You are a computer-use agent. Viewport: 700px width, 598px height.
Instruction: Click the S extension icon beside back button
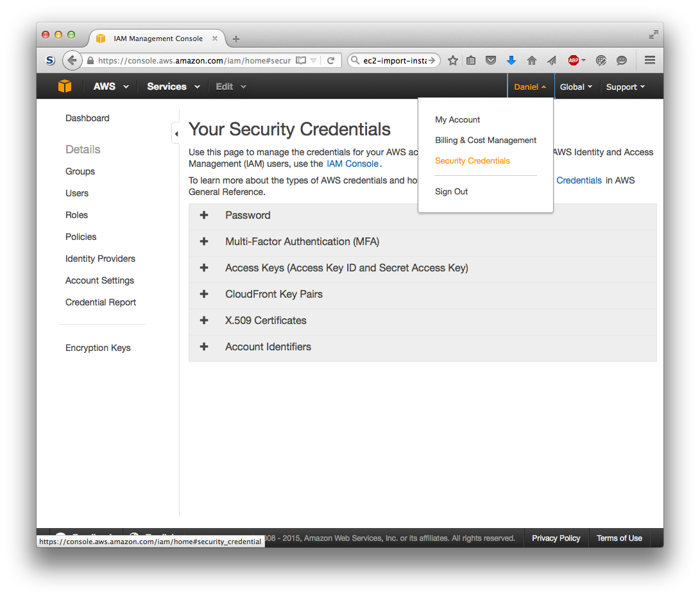coord(51,60)
